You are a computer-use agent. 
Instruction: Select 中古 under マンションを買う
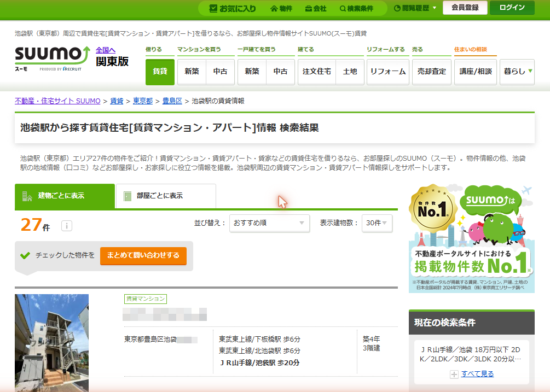click(221, 72)
